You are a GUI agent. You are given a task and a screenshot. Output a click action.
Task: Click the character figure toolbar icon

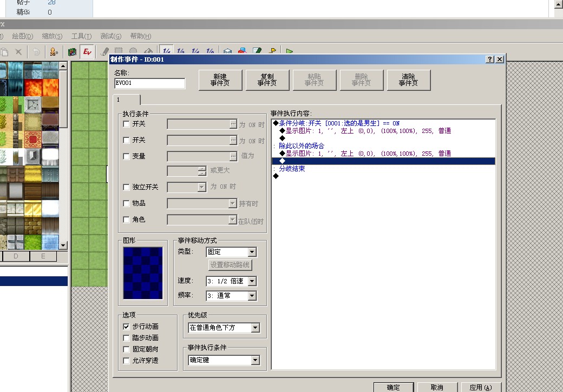(54, 52)
